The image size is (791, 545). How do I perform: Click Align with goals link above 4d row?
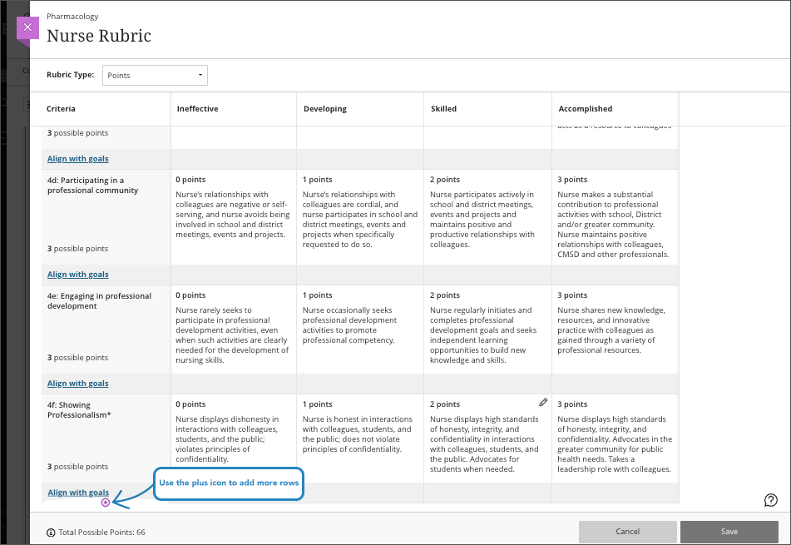coord(78,158)
